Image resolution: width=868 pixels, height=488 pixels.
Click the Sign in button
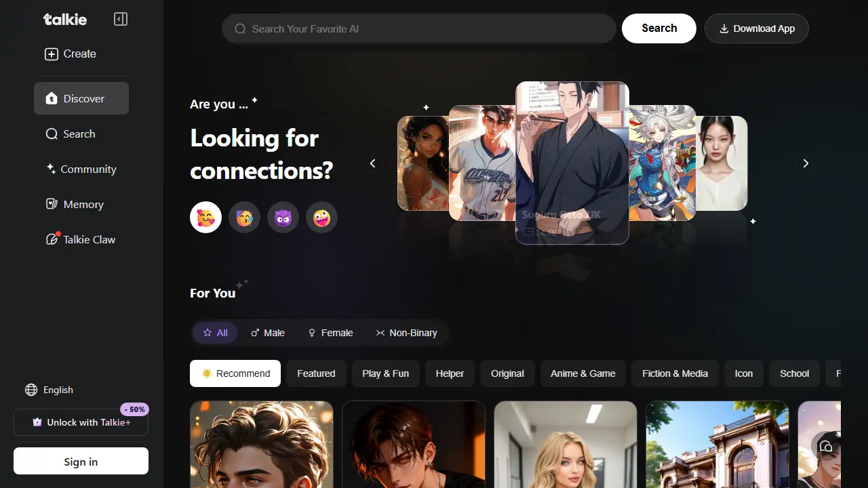81,461
